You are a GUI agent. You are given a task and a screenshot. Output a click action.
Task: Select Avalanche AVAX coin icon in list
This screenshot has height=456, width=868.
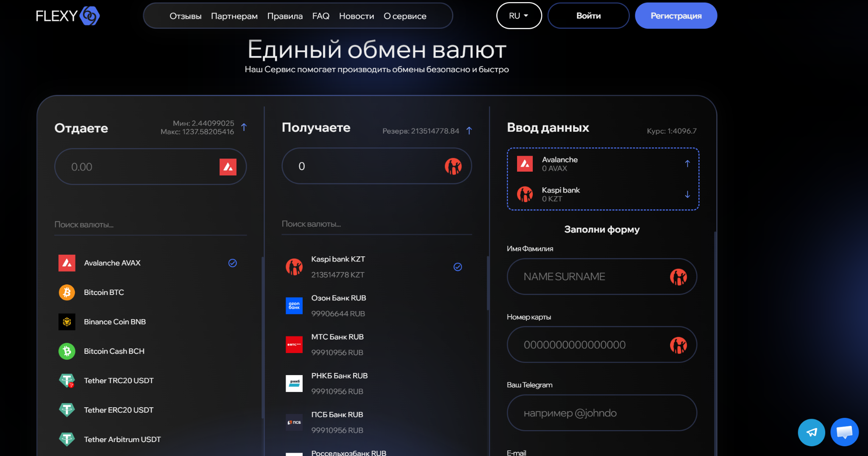click(x=67, y=263)
